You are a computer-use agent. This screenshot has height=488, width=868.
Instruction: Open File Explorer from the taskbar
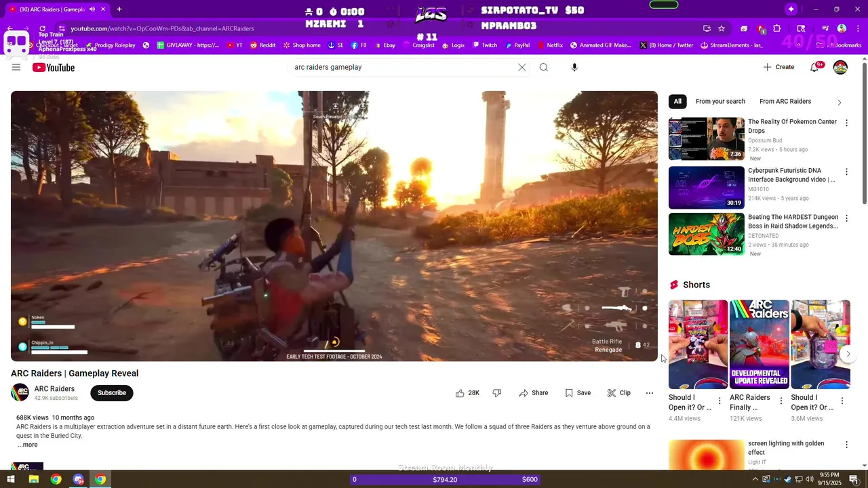(x=33, y=479)
